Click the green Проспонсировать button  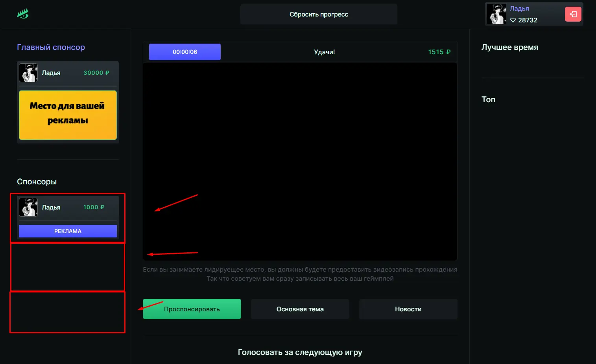[x=192, y=309]
